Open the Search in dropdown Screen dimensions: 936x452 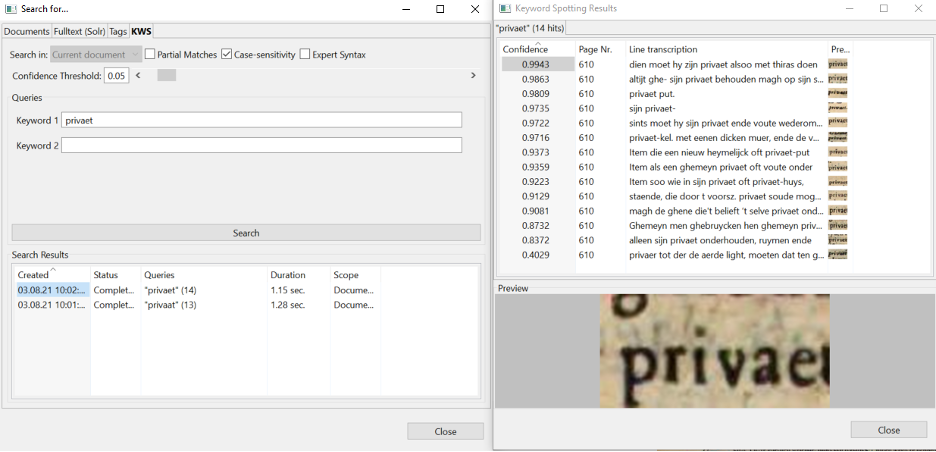point(95,54)
